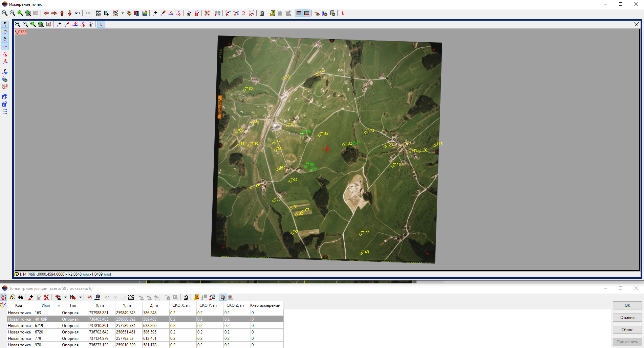This screenshot has width=644, height=348.
Task: Toggle the first window layout mode button
Action: pyautogui.click(x=299, y=13)
